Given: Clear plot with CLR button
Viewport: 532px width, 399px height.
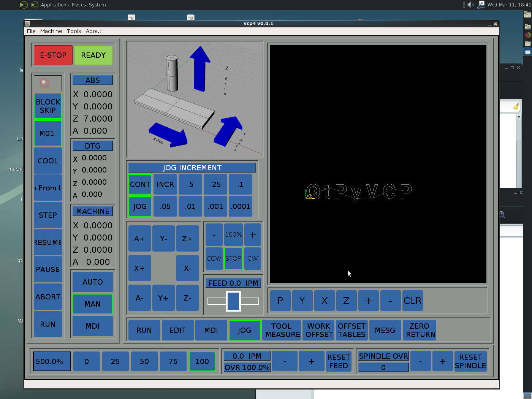Looking at the screenshot, I should (x=413, y=301).
